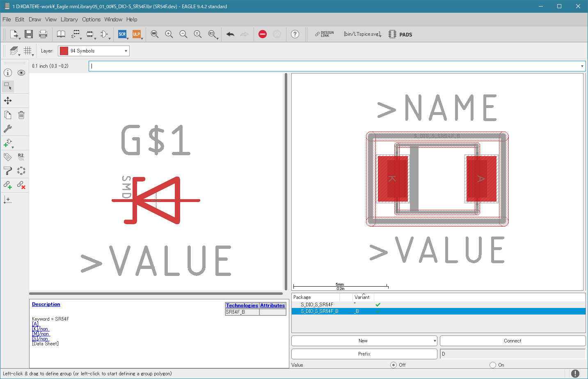Image resolution: width=588 pixels, height=379 pixels.
Task: Click the red layer color swatch
Action: (x=64, y=51)
